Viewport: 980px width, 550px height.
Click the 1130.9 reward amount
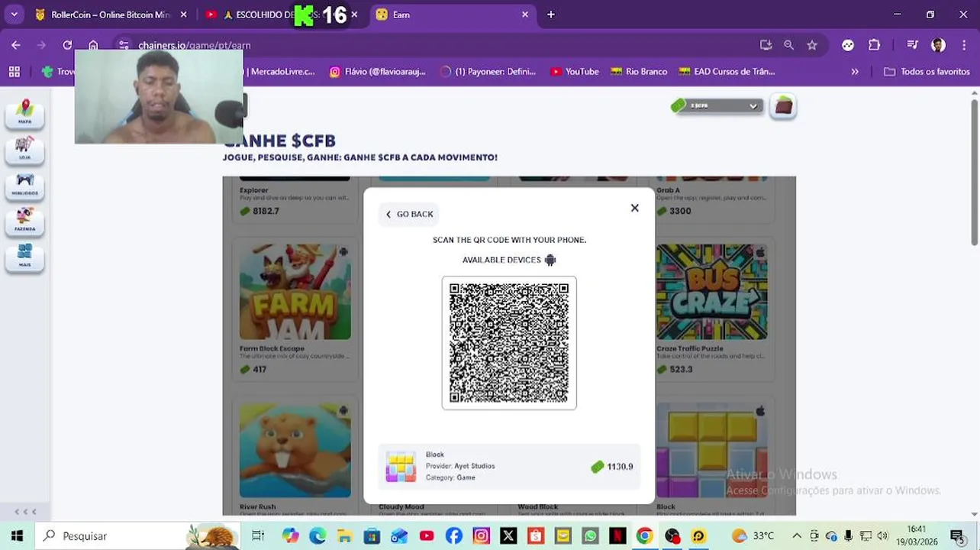tap(612, 467)
